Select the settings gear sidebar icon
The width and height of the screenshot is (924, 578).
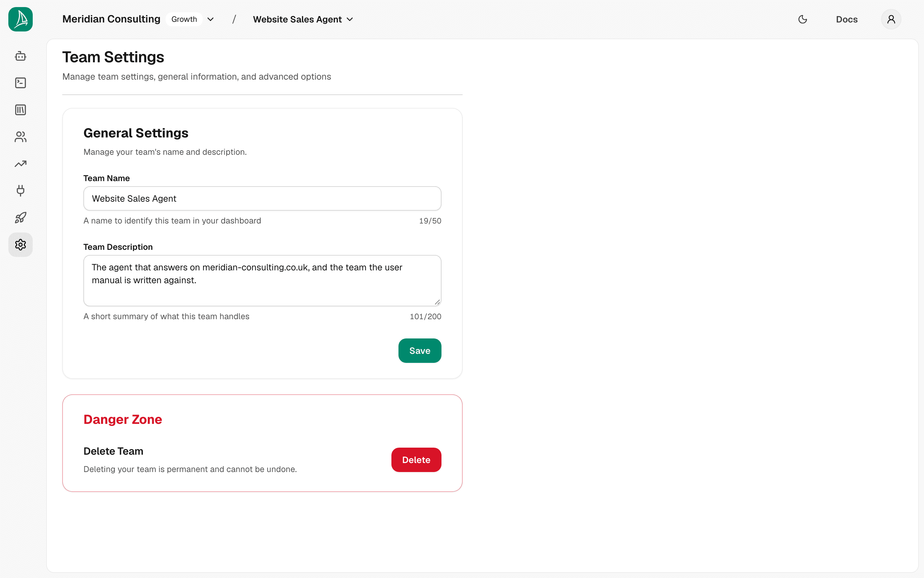pos(21,245)
